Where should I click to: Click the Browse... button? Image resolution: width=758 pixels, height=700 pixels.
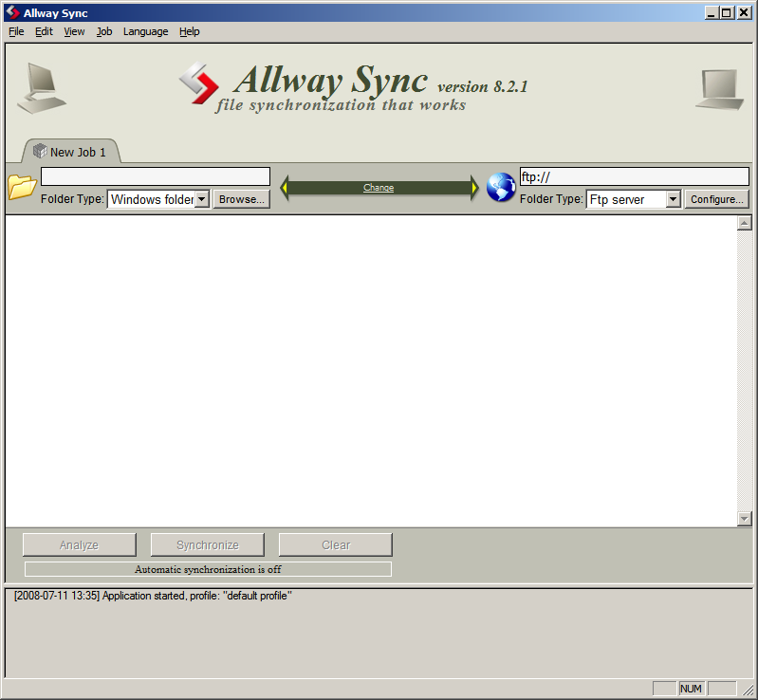pos(241,199)
